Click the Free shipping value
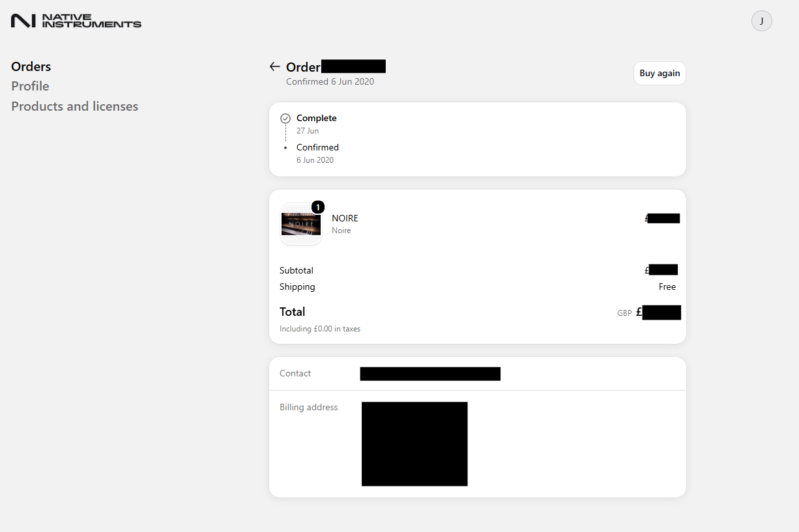Image resolution: width=799 pixels, height=532 pixels. [x=667, y=287]
